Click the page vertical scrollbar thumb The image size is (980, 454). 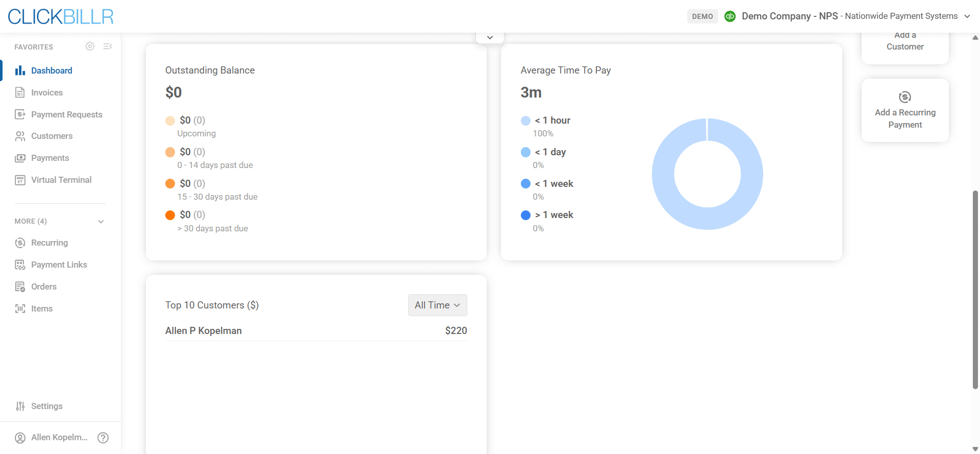coord(975,290)
